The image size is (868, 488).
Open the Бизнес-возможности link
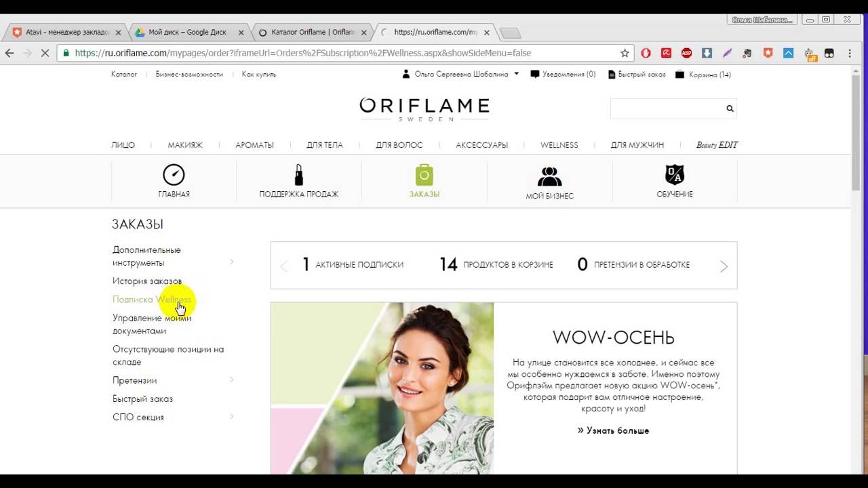tap(189, 75)
